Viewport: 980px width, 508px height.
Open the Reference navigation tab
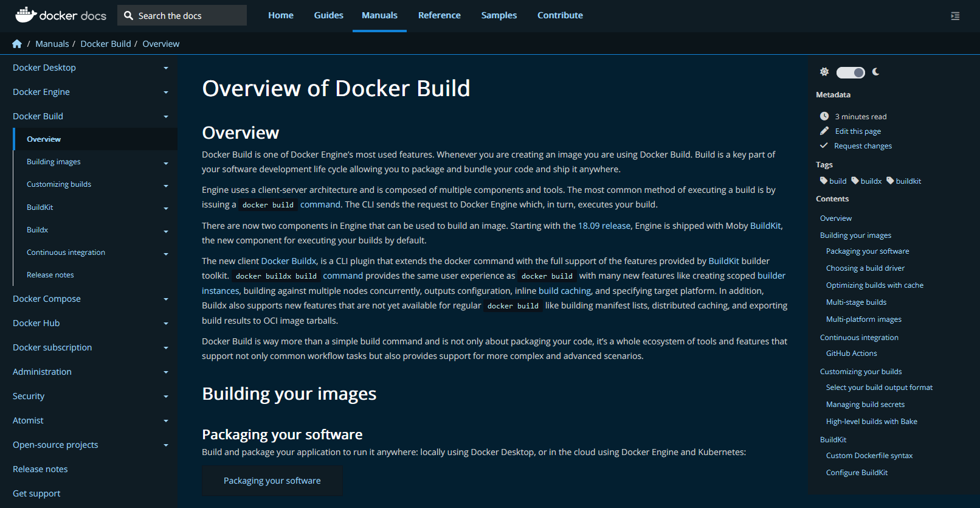pyautogui.click(x=440, y=15)
